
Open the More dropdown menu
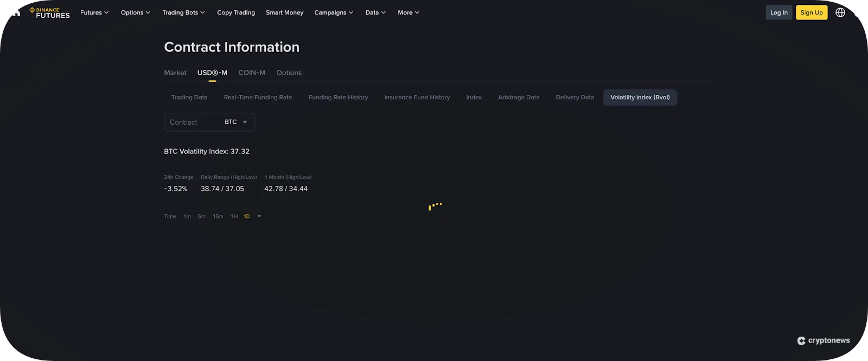(409, 12)
